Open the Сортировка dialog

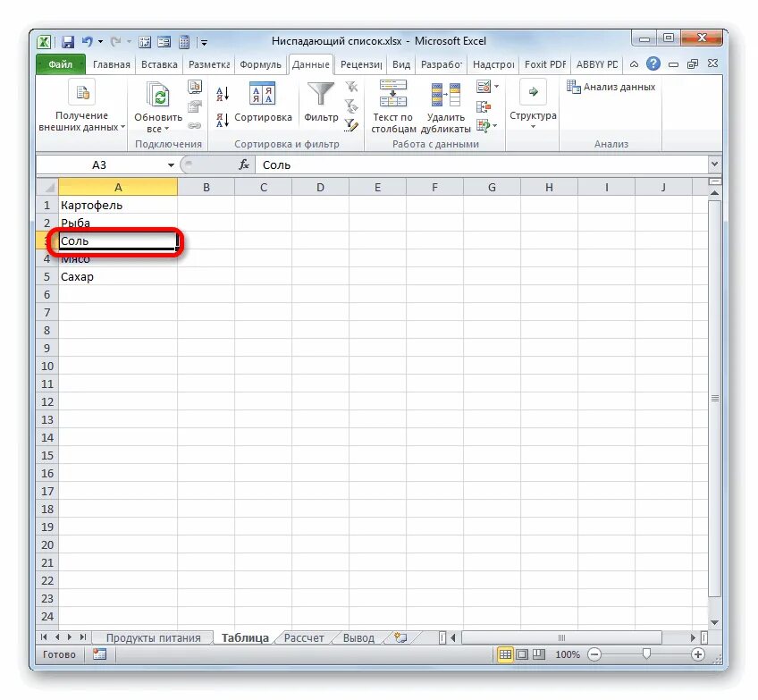tap(263, 103)
